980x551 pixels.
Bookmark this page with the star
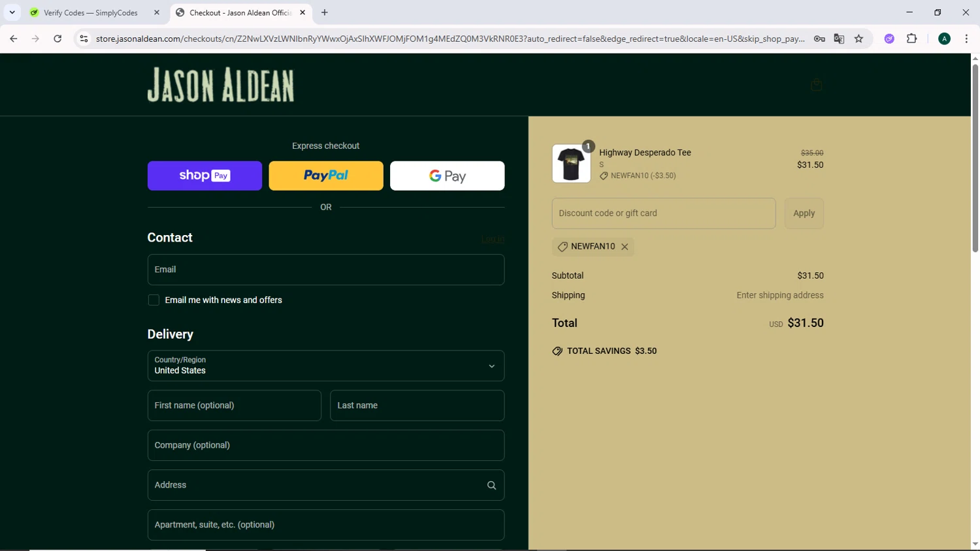pos(858,39)
